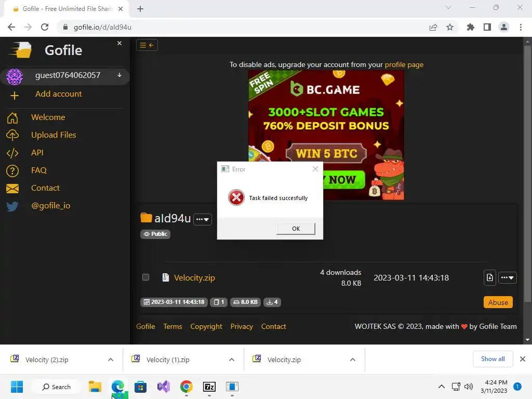The image size is (532, 399).
Task: Click the Abuse report button
Action: (x=498, y=302)
